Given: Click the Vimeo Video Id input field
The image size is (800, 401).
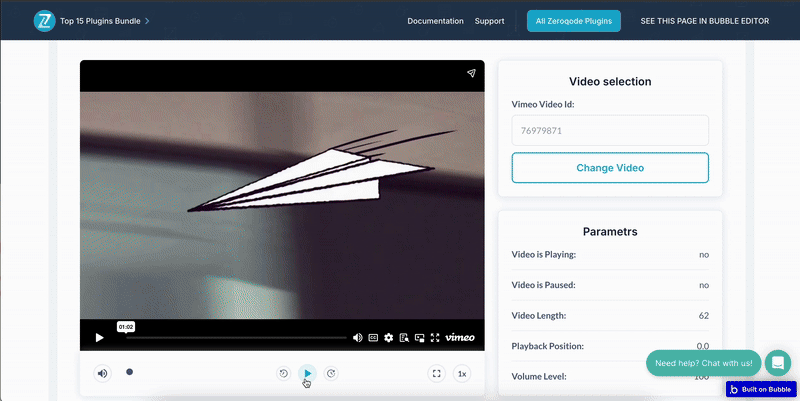Looking at the screenshot, I should click(610, 130).
